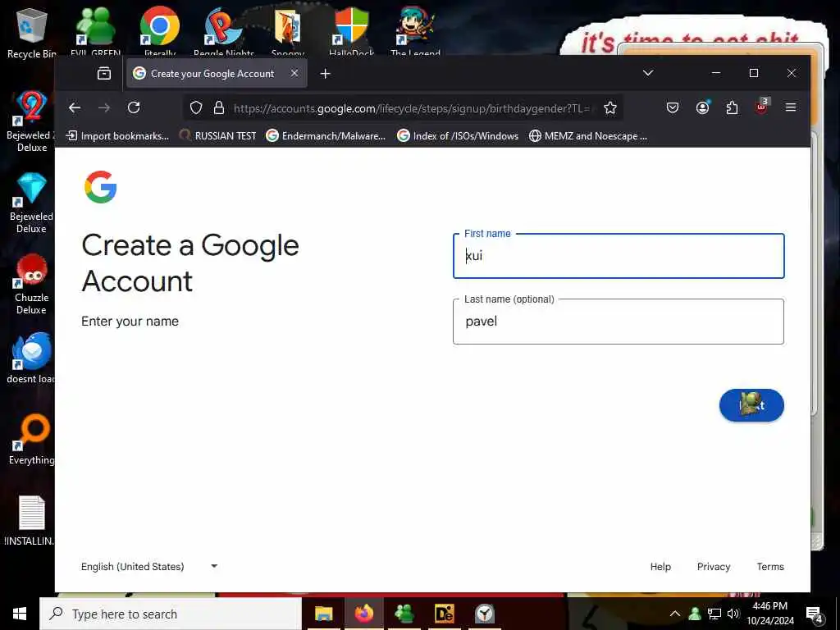The width and height of the screenshot is (840, 630).
Task: Click the blue Next button
Action: pos(751,405)
